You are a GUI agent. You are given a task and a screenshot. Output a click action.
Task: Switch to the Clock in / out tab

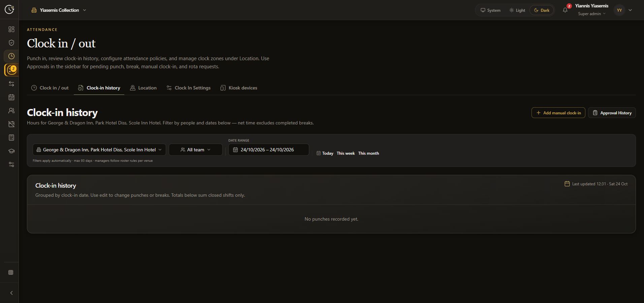pyautogui.click(x=50, y=88)
